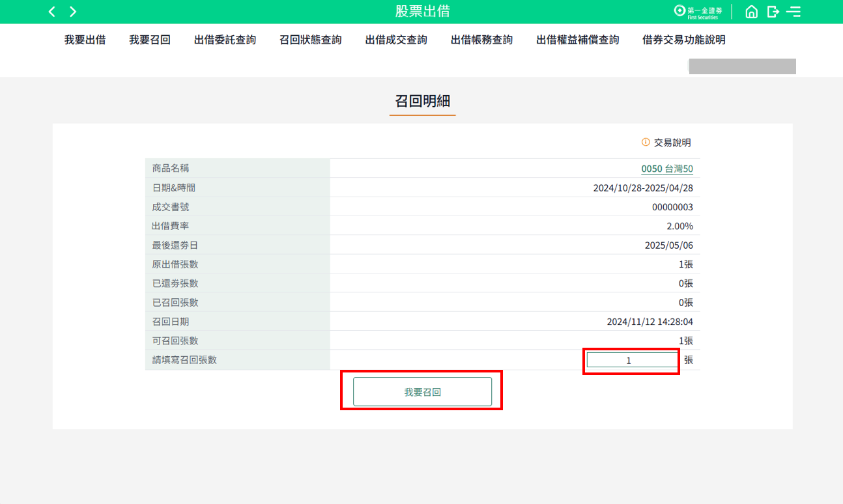Go to home via the house icon
This screenshot has width=843, height=504.
tap(751, 12)
